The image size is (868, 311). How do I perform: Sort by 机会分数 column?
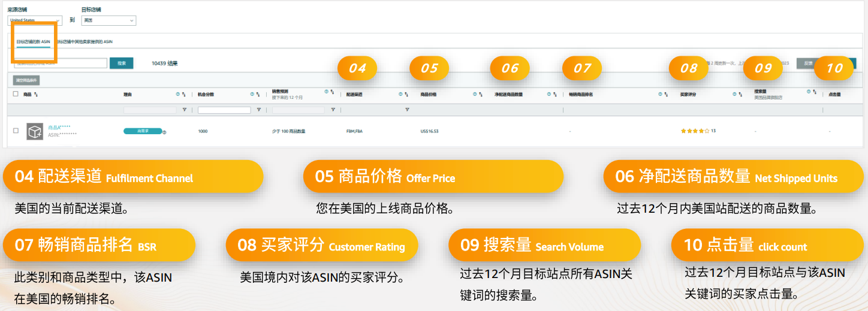coord(258,95)
